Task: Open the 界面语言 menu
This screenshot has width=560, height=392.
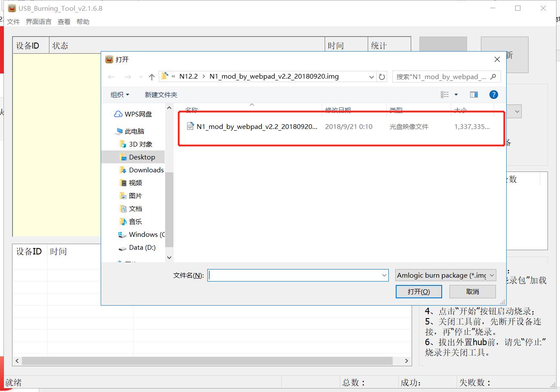Action: (39, 21)
